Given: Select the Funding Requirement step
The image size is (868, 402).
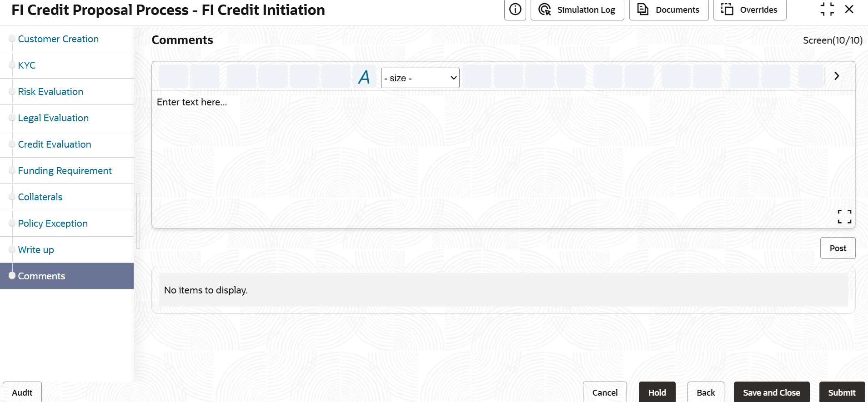Looking at the screenshot, I should click(x=65, y=171).
